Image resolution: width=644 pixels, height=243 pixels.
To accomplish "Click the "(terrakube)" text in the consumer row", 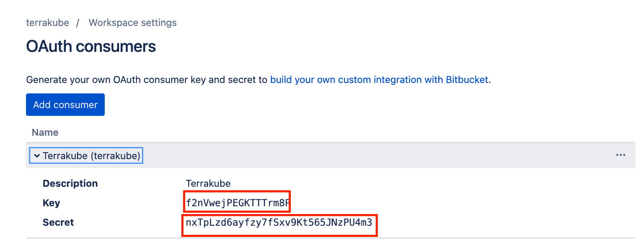I will [115, 156].
